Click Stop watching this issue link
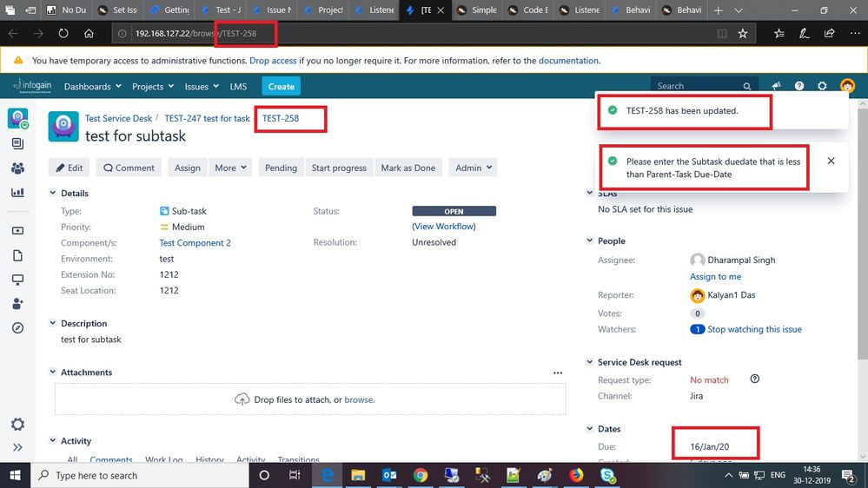 point(754,329)
